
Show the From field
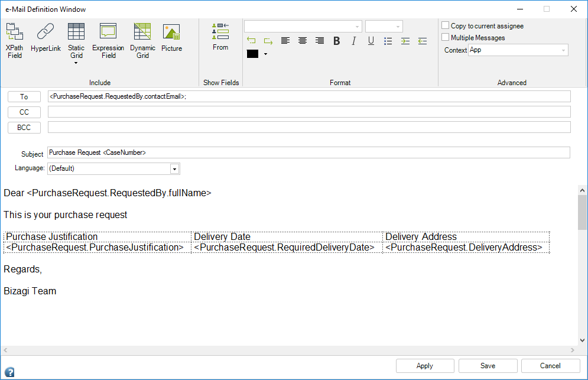220,37
